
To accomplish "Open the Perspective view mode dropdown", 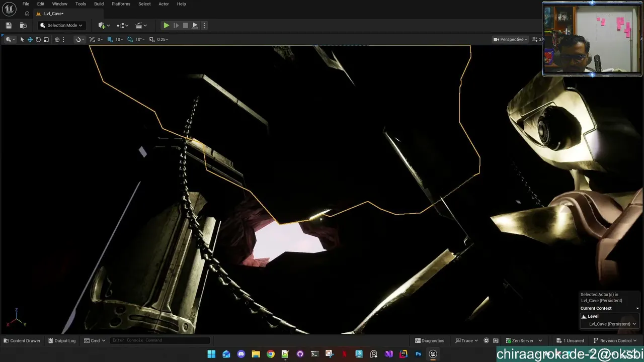I will [510, 39].
